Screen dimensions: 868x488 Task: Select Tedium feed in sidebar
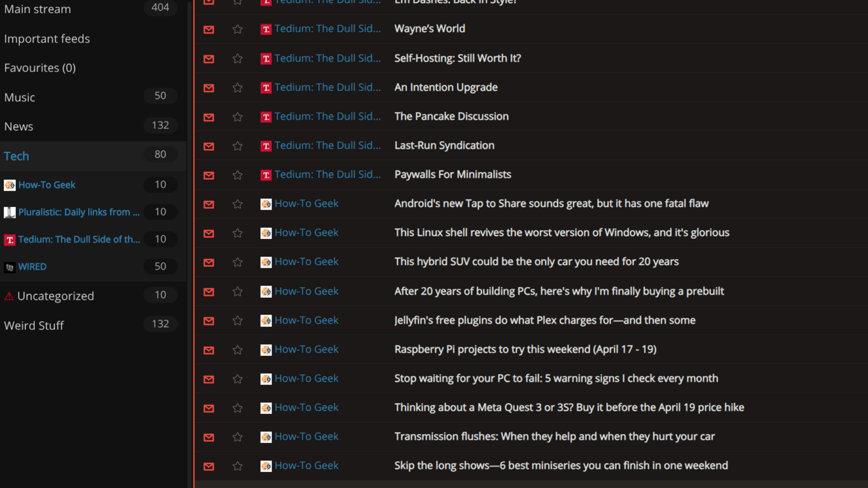[x=79, y=239]
